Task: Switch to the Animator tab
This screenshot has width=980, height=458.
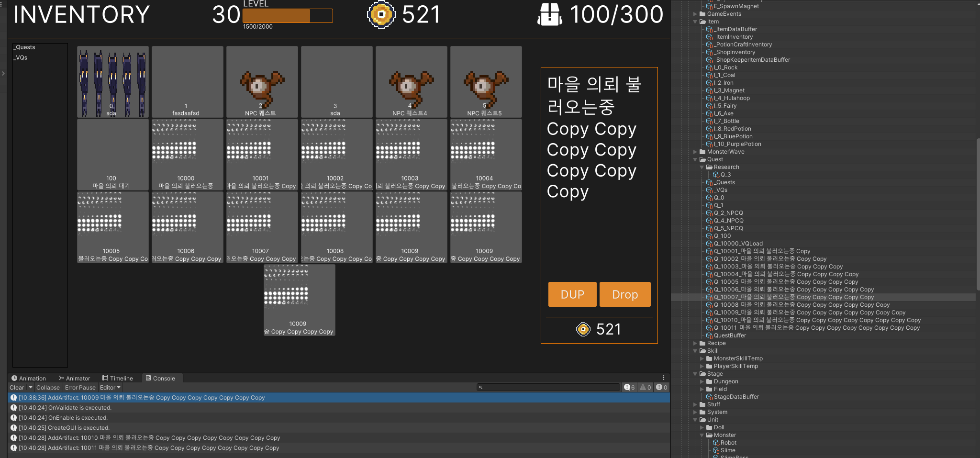Action: pyautogui.click(x=74, y=378)
